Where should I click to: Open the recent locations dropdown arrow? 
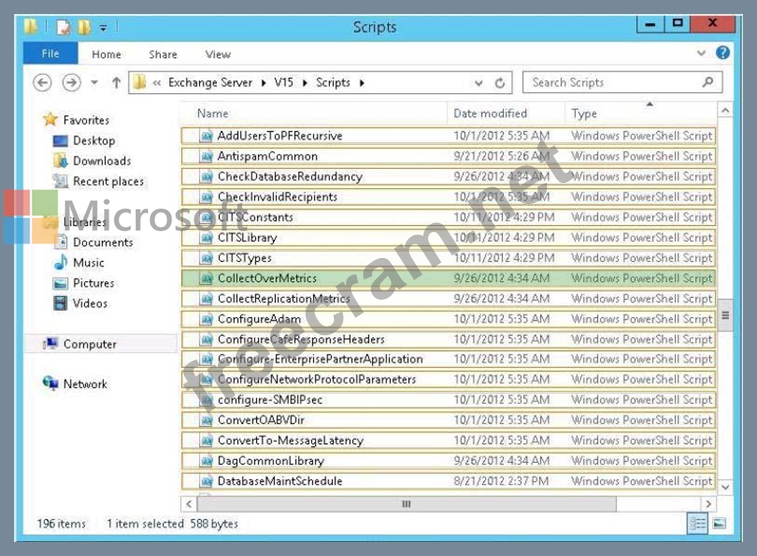point(95,83)
